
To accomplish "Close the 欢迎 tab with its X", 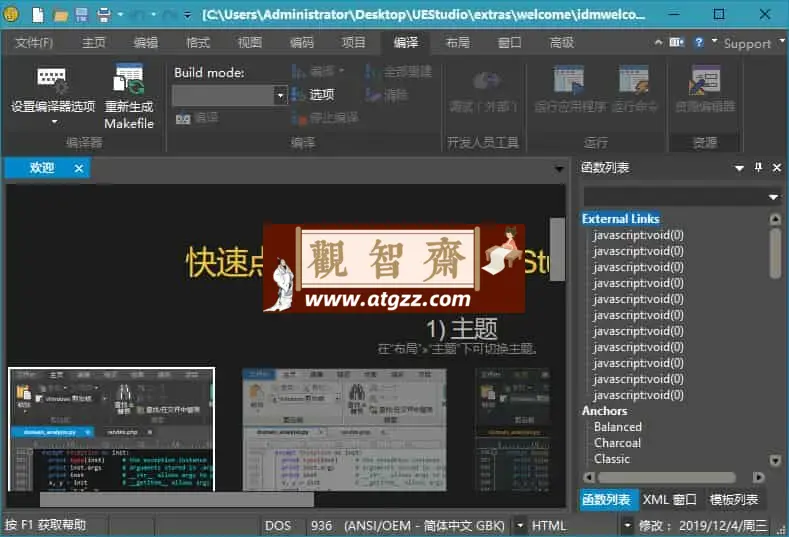I will point(78,168).
